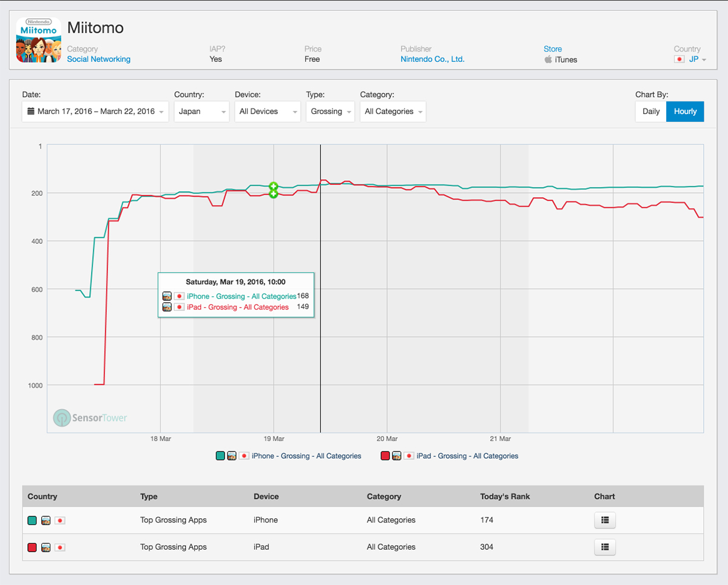Toggle iPhone Grossing series in legend
This screenshot has height=585, width=728.
click(306, 456)
